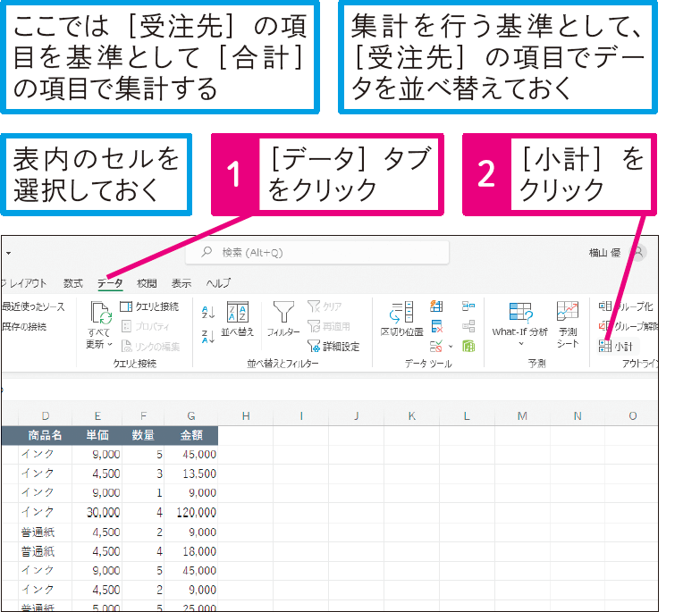Image resolution: width=700 pixels, height=612 pixels.
Task: Click the Remove Duplicates icon
Action: point(436,326)
